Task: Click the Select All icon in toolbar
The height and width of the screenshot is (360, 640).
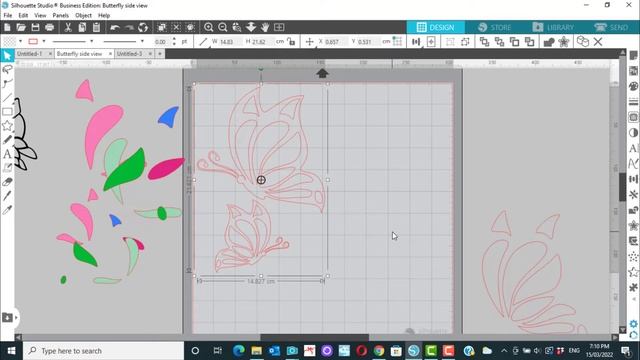Action: 162,27
